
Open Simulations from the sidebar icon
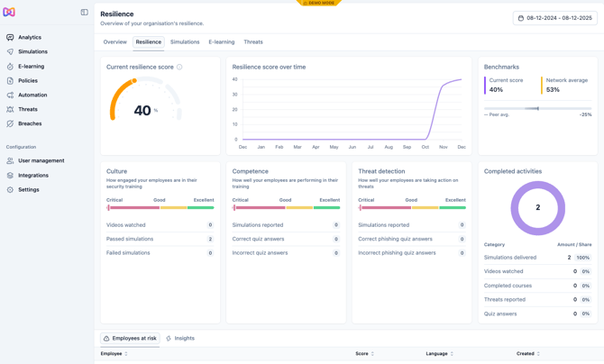tap(11, 52)
